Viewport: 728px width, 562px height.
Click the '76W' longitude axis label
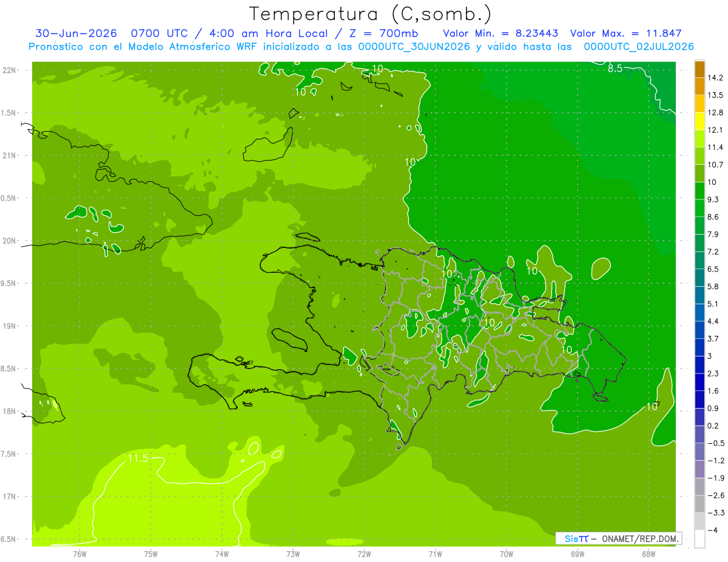(x=79, y=554)
